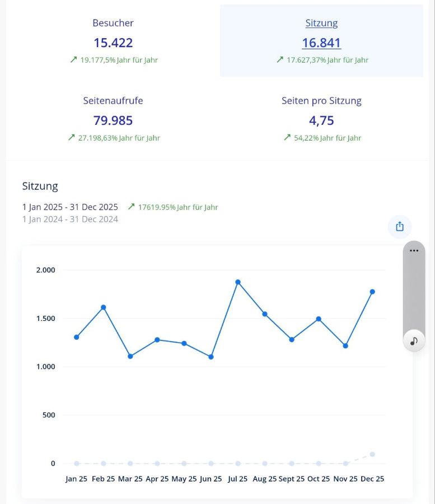Image resolution: width=435 pixels, height=504 pixels.
Task: Click the faded previous-year Dec 25 point
Action: pos(372,454)
